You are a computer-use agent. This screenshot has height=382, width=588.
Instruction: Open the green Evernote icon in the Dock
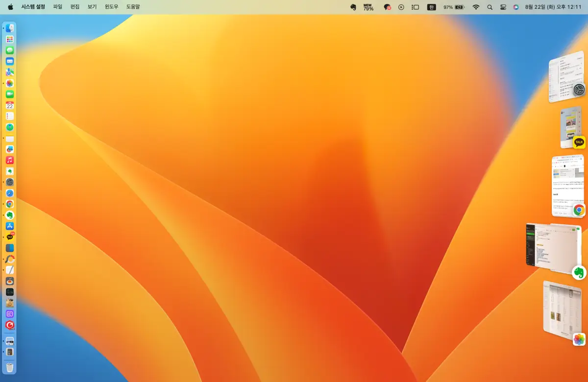point(10,215)
